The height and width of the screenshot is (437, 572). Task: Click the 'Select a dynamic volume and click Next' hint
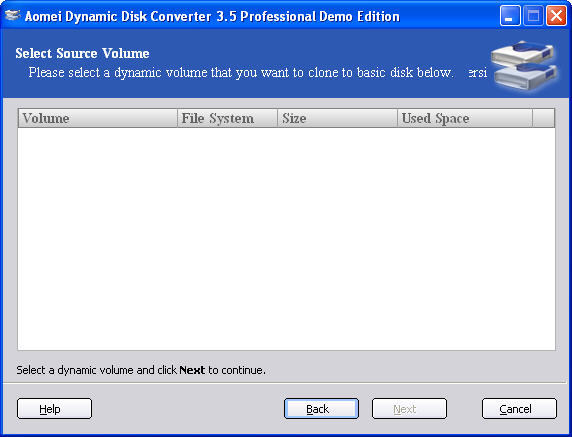[x=141, y=370]
